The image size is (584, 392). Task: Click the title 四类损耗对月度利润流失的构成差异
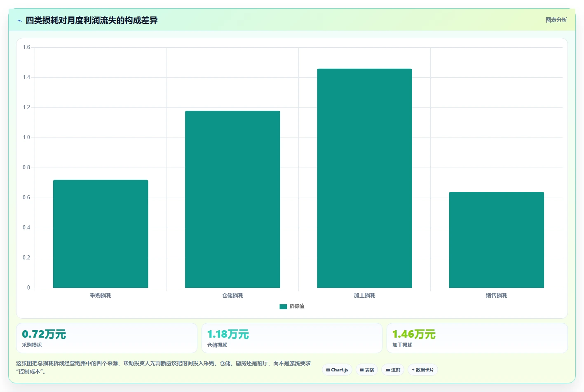click(91, 20)
